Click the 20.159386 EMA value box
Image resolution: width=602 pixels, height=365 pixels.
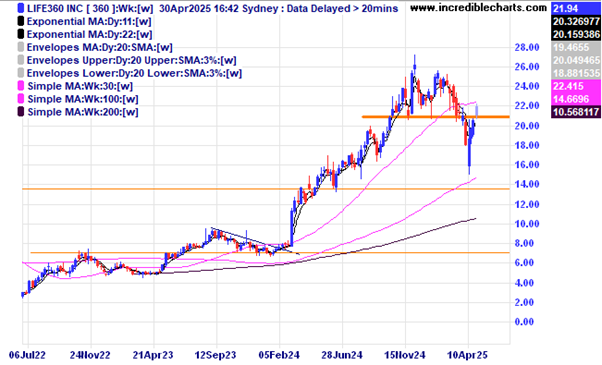click(576, 35)
